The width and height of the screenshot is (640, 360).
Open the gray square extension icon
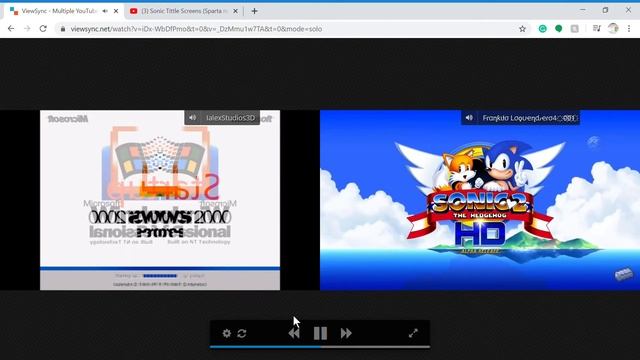[574, 29]
